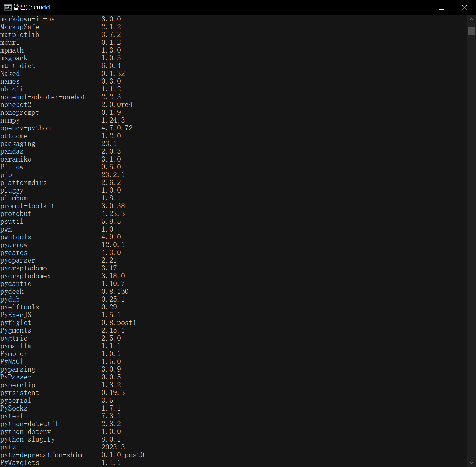Maximize the cmdd console window
The width and height of the screenshot is (476, 467).
pos(441,7)
